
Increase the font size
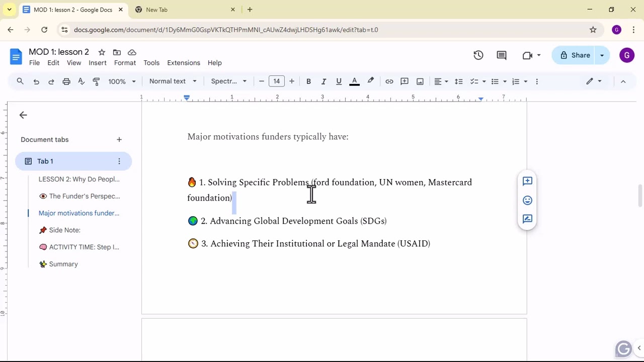(292, 81)
